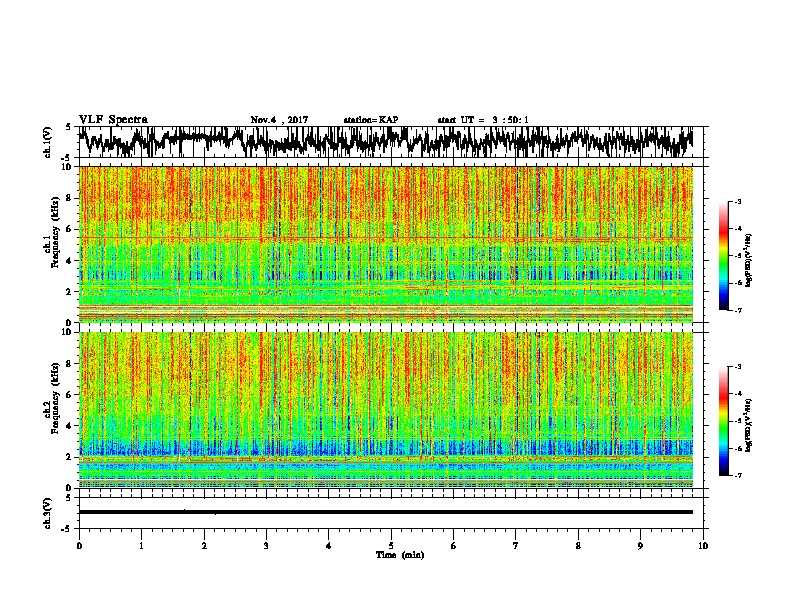Click the time axis tick label '4'
The width and height of the screenshot is (792, 612).
[x=329, y=546]
